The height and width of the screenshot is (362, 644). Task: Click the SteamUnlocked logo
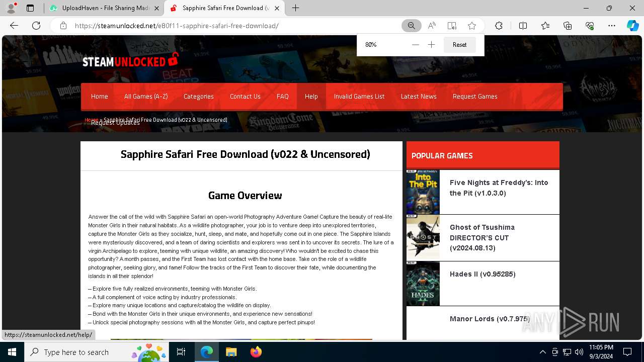coord(130,61)
